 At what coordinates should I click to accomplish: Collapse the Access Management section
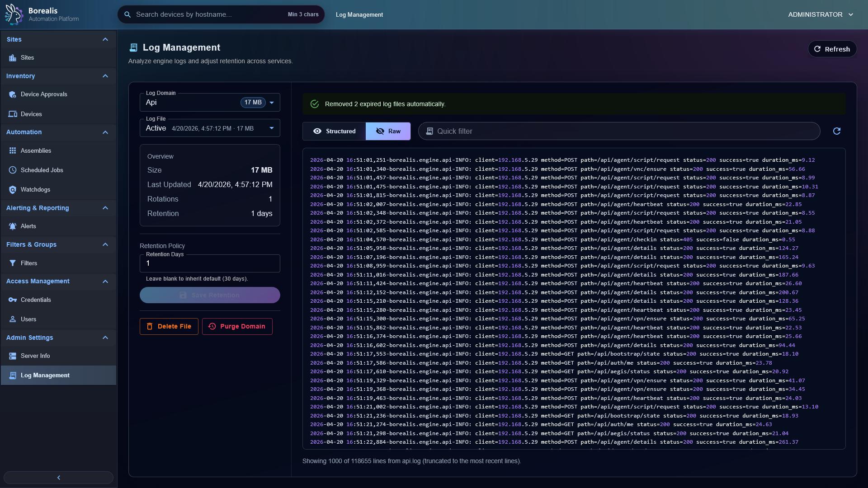pos(105,282)
